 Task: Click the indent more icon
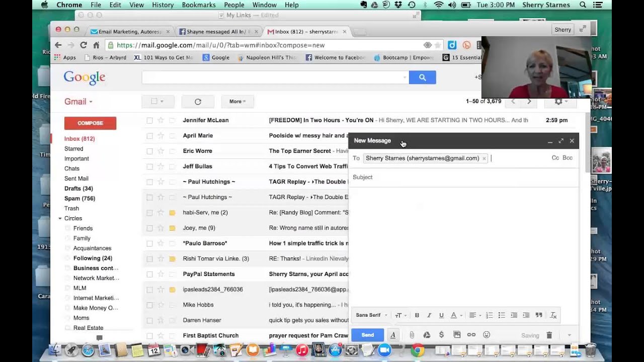[x=526, y=315]
